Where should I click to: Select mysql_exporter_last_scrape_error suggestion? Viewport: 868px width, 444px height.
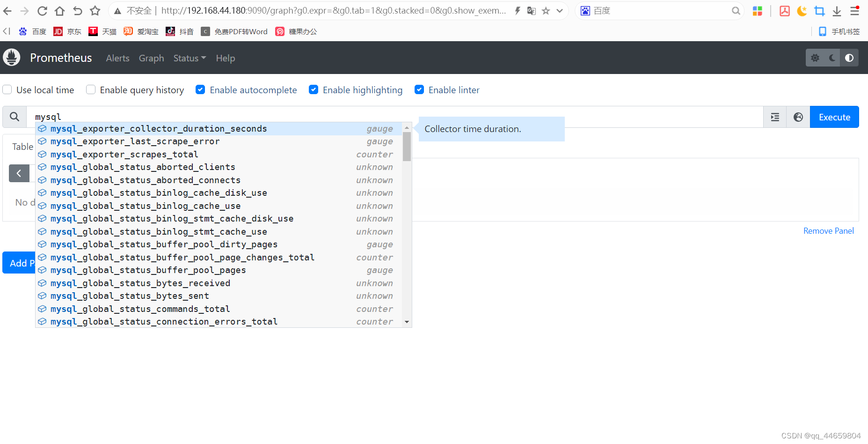point(219,141)
